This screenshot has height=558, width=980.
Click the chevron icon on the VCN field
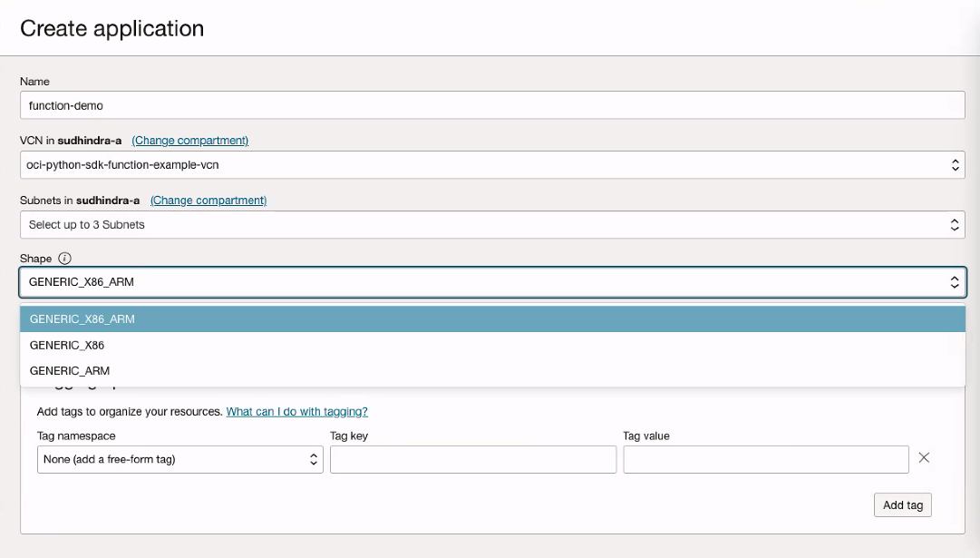(x=955, y=164)
